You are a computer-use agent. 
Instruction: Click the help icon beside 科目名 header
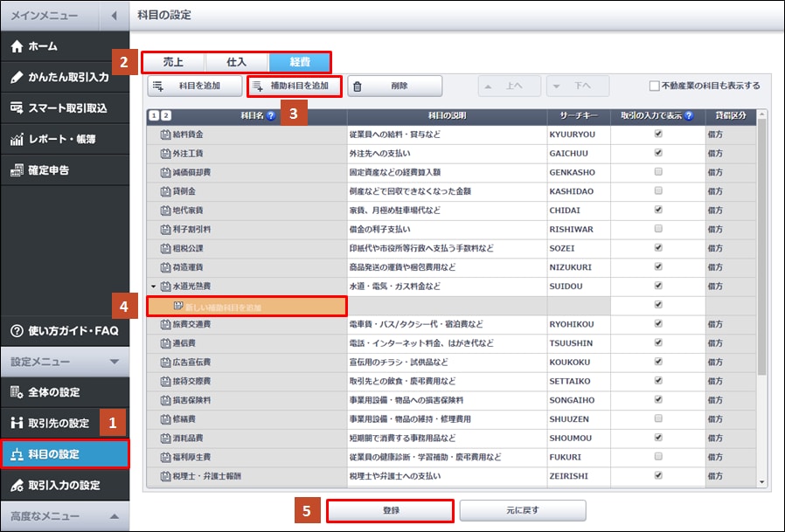point(272,115)
